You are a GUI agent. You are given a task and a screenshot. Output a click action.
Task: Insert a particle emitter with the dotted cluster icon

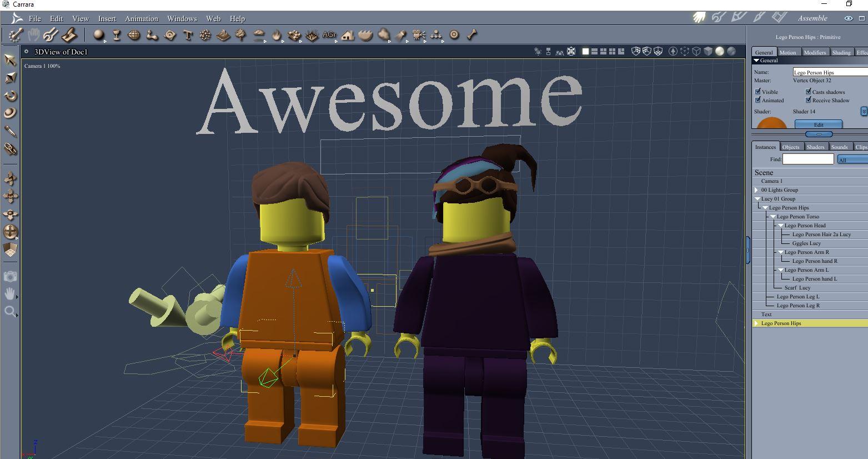point(205,35)
